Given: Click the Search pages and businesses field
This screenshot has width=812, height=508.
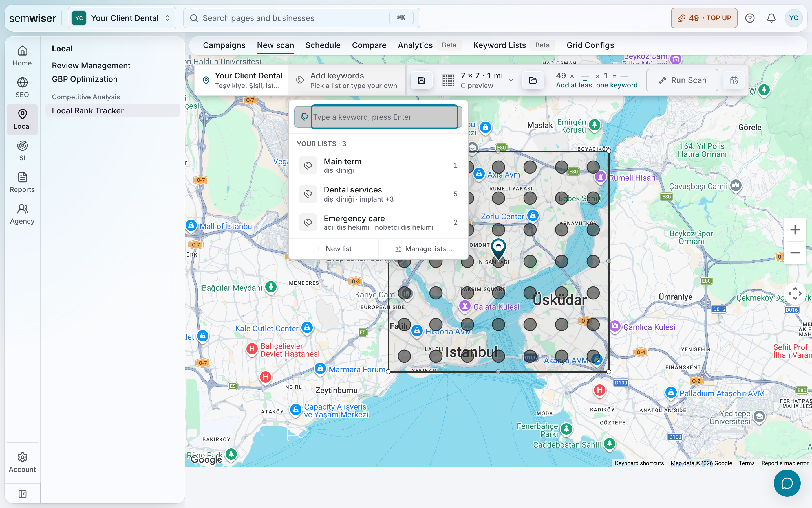Looking at the screenshot, I should pos(301,18).
